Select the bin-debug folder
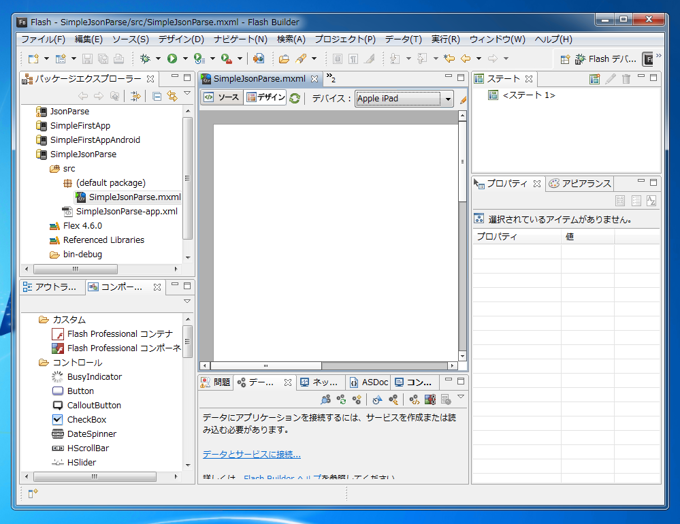Image resolution: width=680 pixels, height=524 pixels. pyautogui.click(x=82, y=255)
